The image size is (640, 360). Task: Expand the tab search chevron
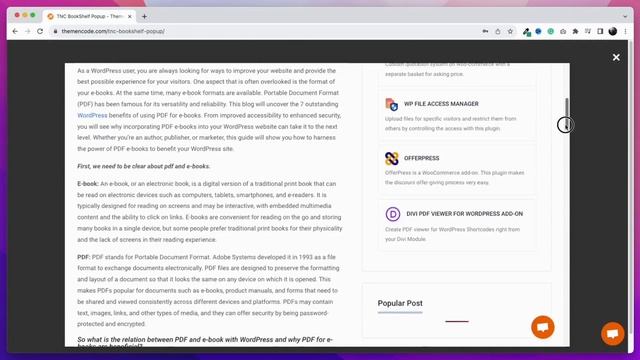(625, 17)
